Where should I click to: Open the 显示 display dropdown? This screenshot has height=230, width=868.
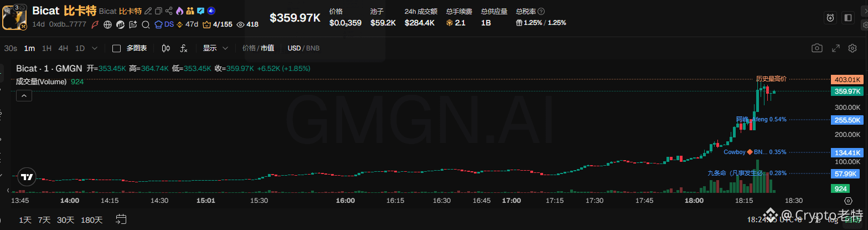click(216, 48)
